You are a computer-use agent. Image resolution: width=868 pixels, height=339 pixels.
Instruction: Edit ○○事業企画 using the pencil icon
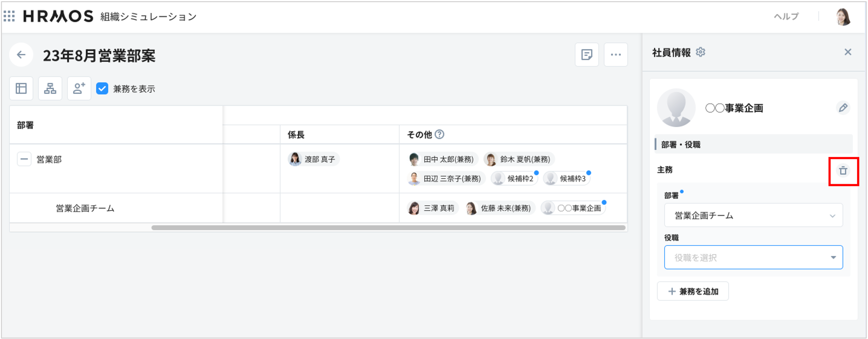pyautogui.click(x=844, y=108)
